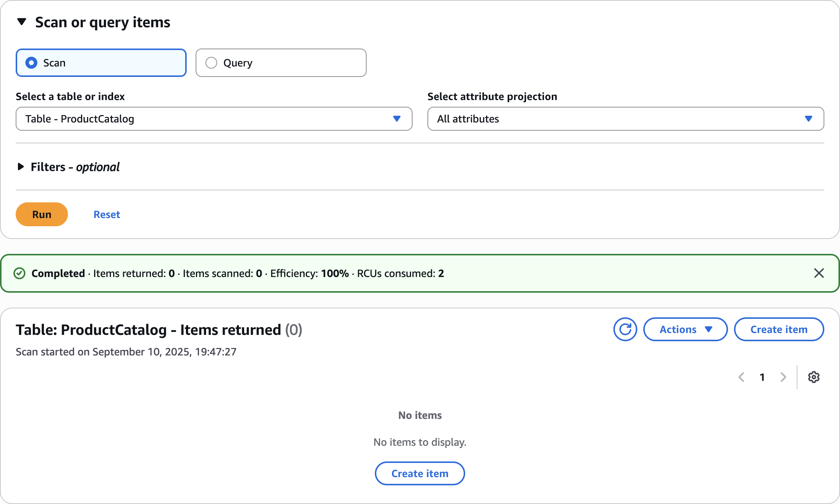The image size is (840, 504).
Task: Open the Actions menu
Action: pyautogui.click(x=678, y=329)
